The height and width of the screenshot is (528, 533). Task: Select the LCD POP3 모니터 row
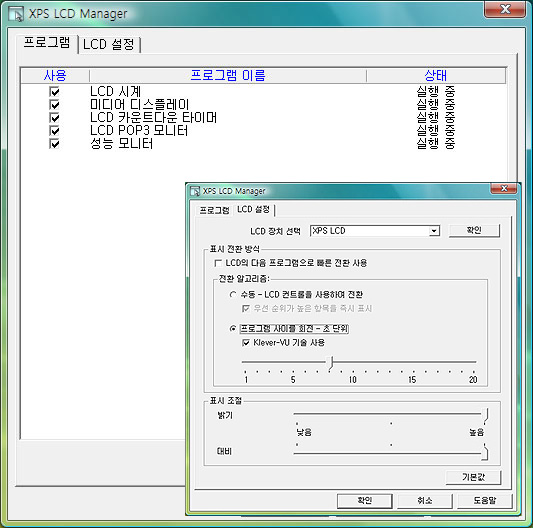pyautogui.click(x=139, y=131)
